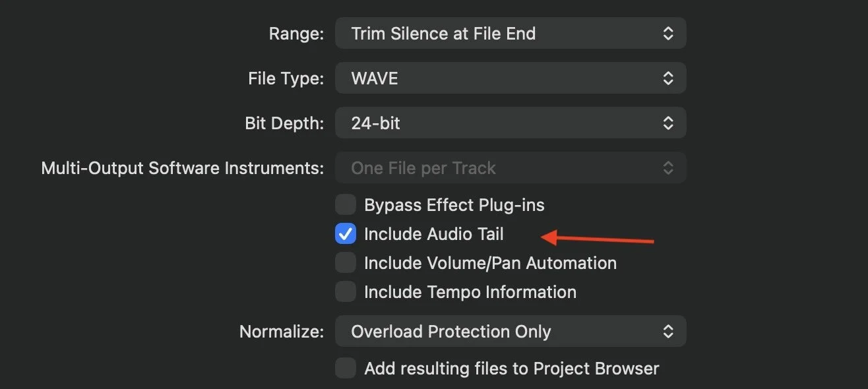Viewport: 868px width, 389px height.
Task: Open the Range dropdown menu
Action: tap(510, 34)
